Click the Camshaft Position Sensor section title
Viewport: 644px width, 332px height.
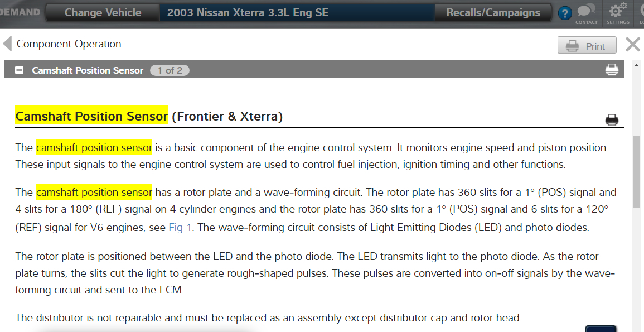[x=88, y=70]
